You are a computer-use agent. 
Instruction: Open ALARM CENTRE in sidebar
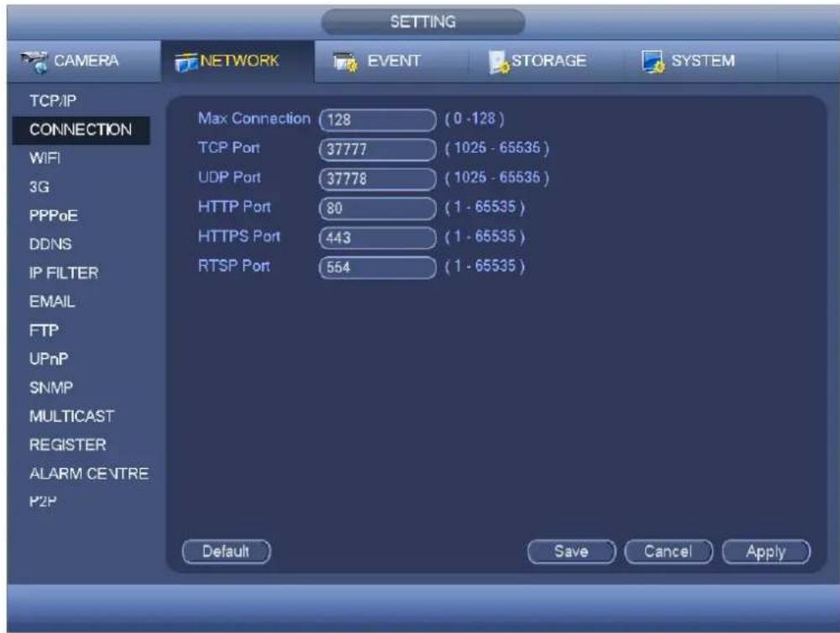tap(89, 474)
